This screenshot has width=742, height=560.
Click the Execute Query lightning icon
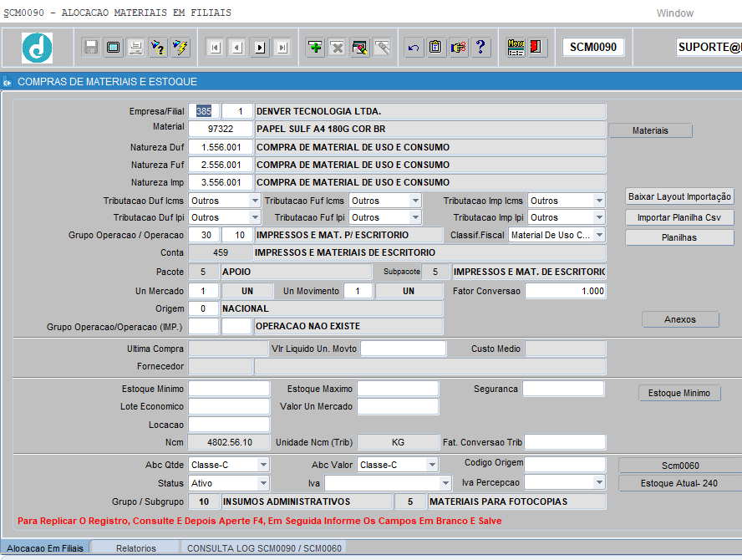pos(180,48)
